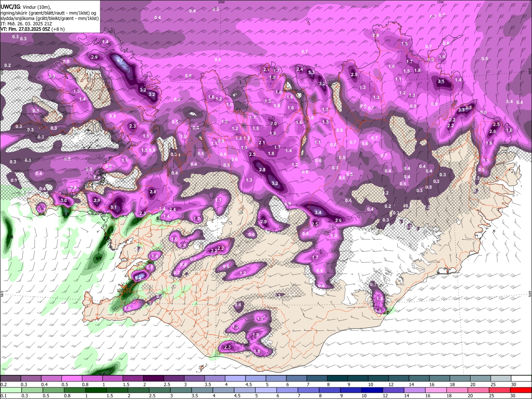Click the '12' label on the snow scale
The height and width of the screenshot is (399, 532).
pyautogui.click(x=392, y=384)
